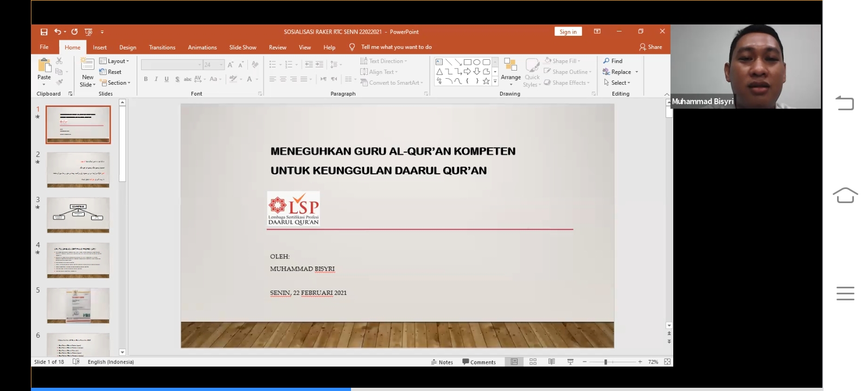Align text right in Paragraph group
The width and height of the screenshot is (868, 391).
[293, 79]
